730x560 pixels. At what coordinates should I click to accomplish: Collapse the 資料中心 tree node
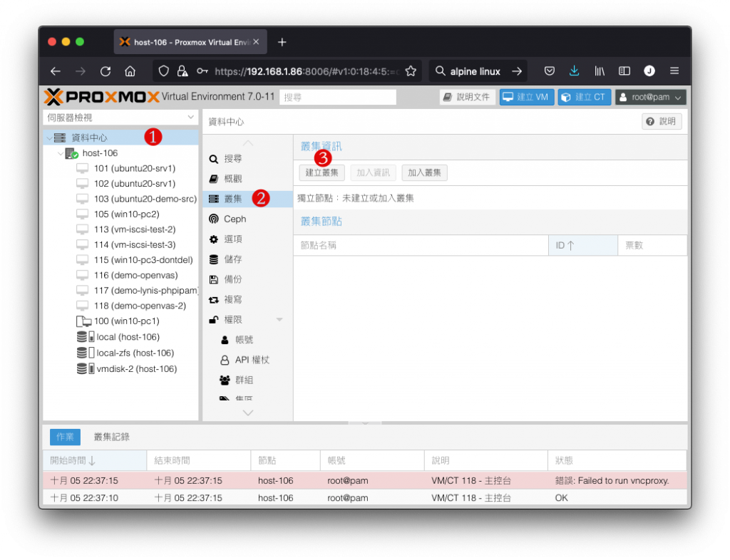(x=49, y=138)
